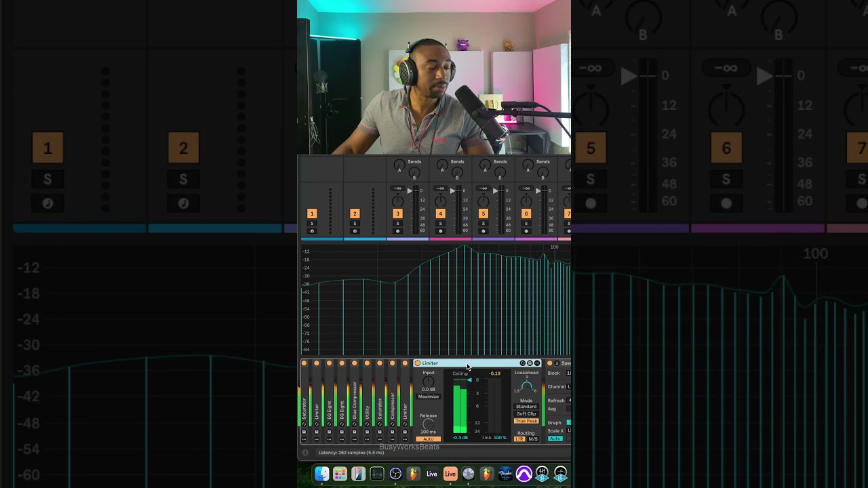Click the Input 0.0 dB value

point(429,390)
